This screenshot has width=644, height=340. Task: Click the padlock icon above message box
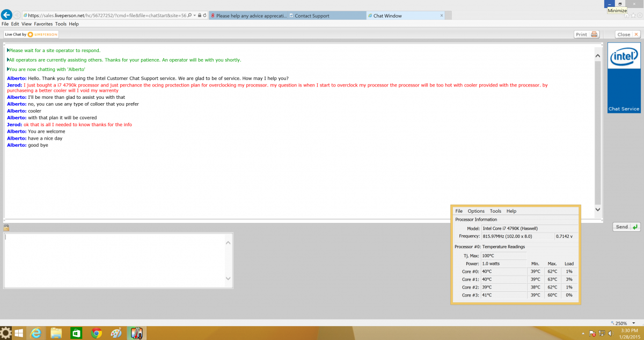click(6, 228)
